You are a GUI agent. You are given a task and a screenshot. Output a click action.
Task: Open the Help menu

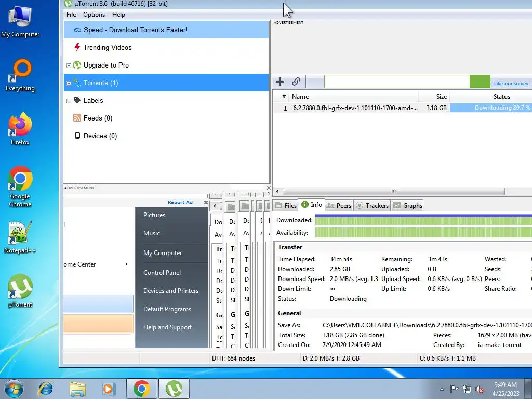[x=118, y=15]
